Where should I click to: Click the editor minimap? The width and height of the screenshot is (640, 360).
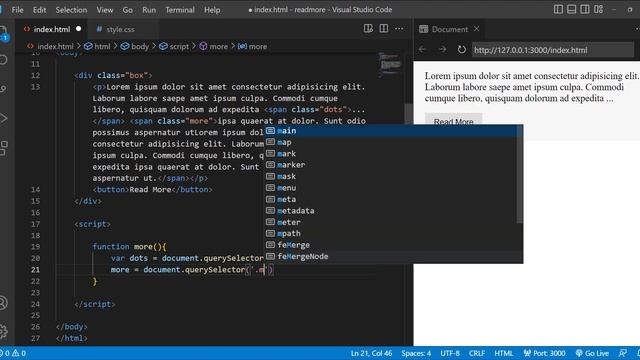390,64
